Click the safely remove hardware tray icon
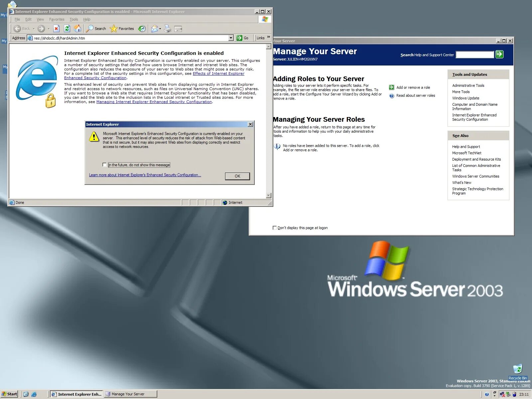Viewport: 532px width, 399px height. [508, 394]
